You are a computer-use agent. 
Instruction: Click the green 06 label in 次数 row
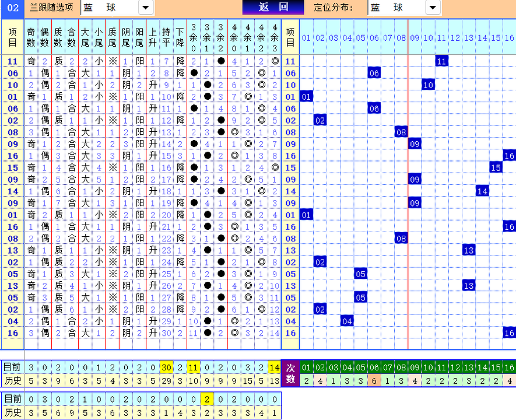pos(374,367)
